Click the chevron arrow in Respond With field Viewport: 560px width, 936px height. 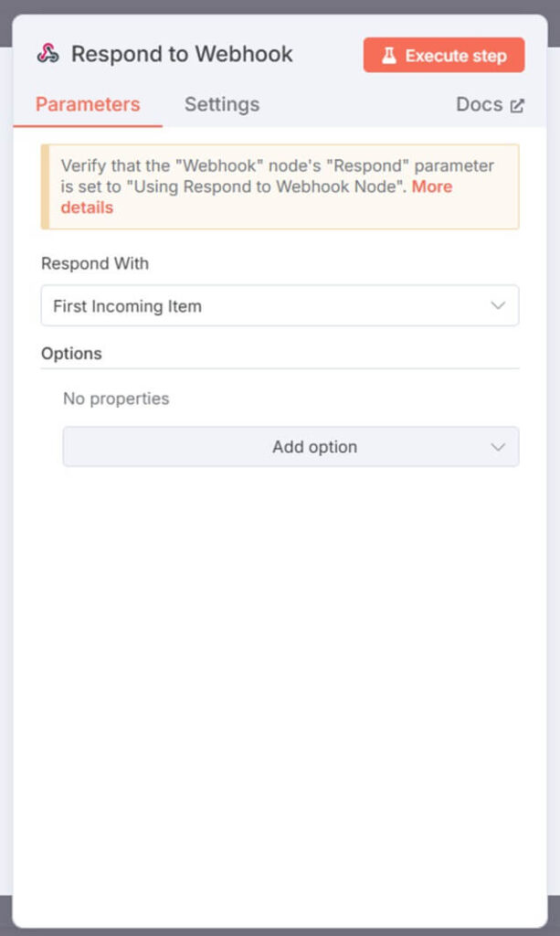tap(498, 306)
